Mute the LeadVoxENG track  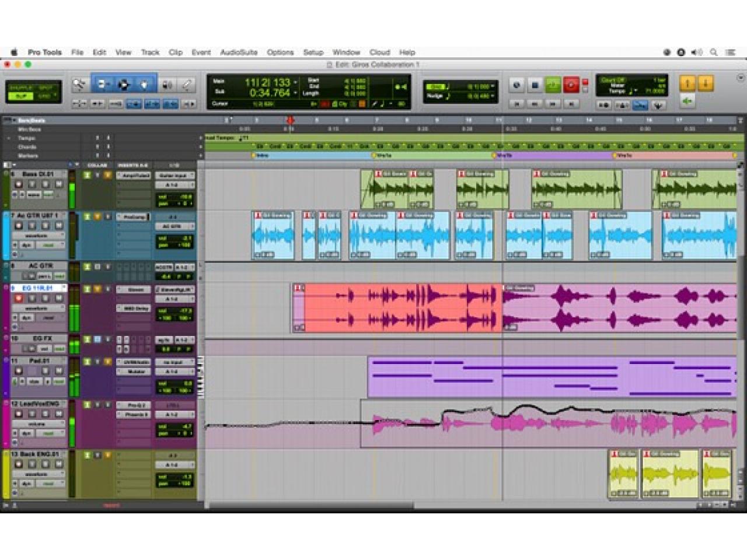click(x=58, y=414)
